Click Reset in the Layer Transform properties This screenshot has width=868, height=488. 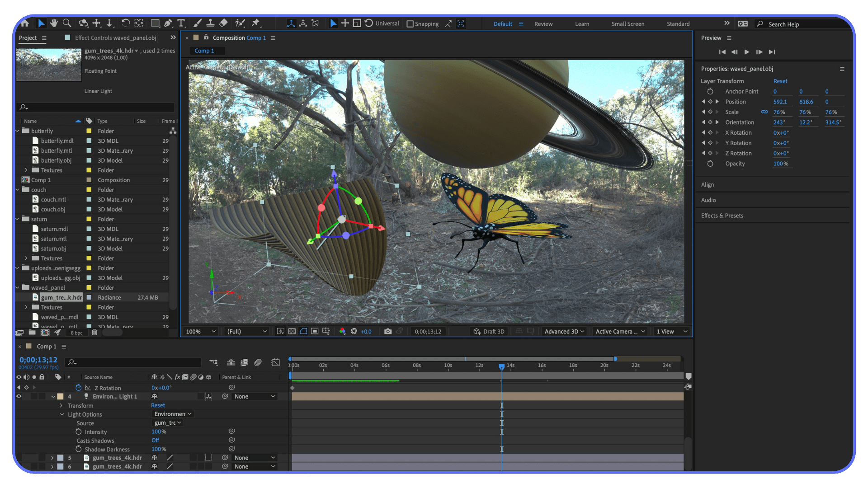780,81
